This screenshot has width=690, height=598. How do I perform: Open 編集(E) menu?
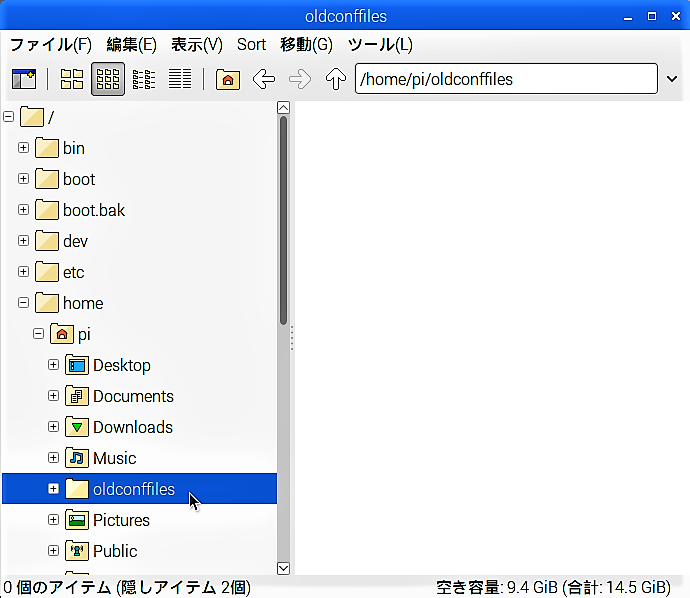click(x=132, y=44)
